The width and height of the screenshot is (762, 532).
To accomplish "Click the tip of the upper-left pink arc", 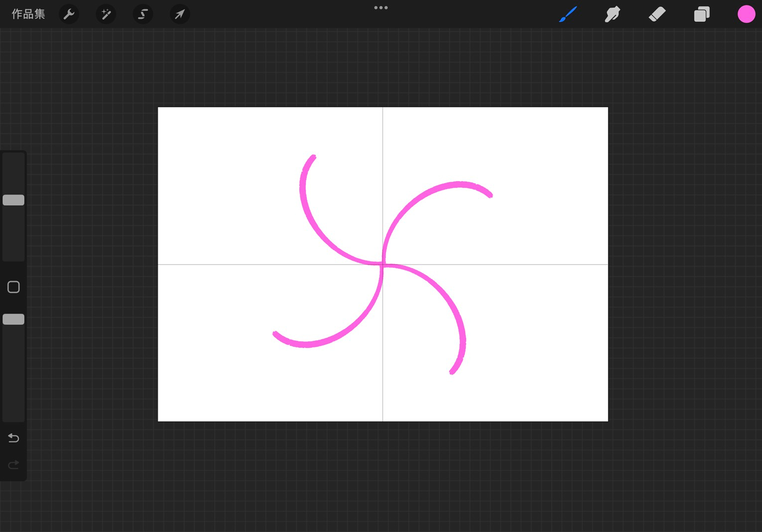I will tap(313, 157).
